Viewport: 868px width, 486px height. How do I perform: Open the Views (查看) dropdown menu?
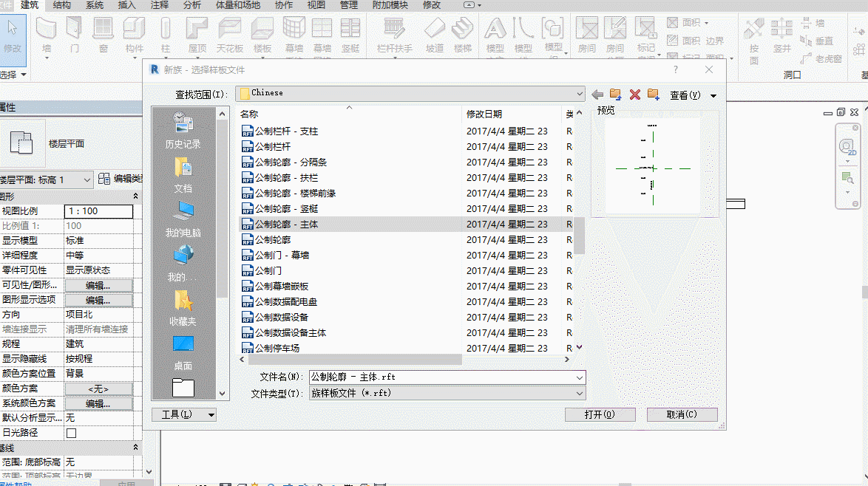693,95
